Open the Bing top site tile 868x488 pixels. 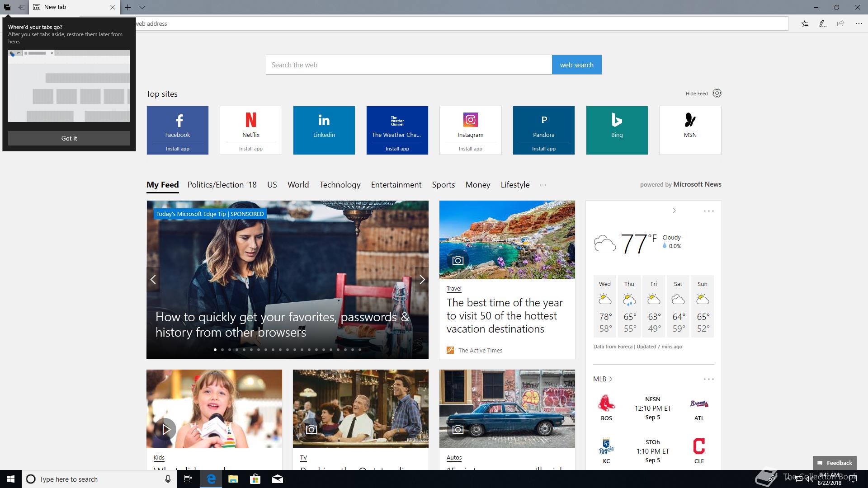pyautogui.click(x=617, y=130)
